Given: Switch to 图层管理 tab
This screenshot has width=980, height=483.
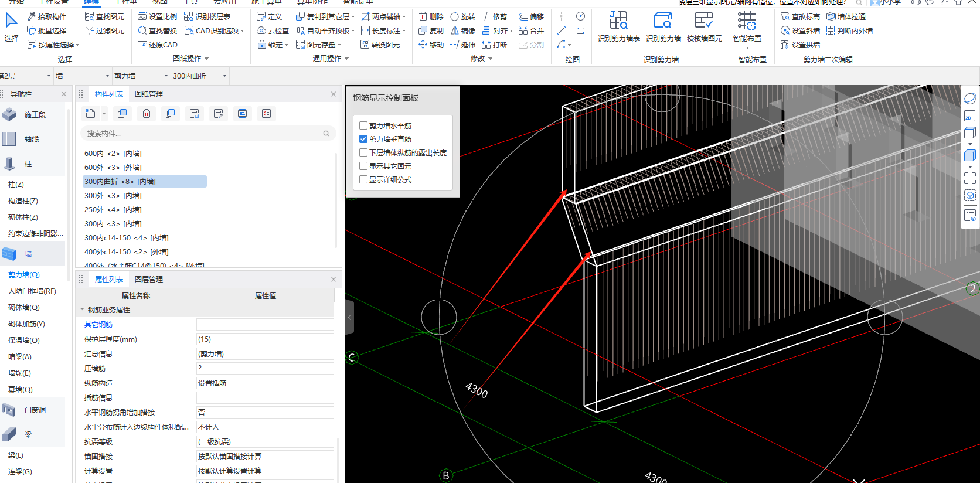Looking at the screenshot, I should click(x=149, y=279).
